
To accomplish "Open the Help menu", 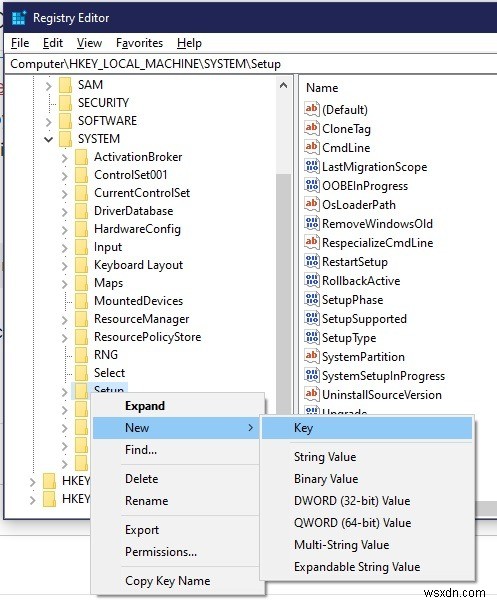I will pyautogui.click(x=189, y=43).
